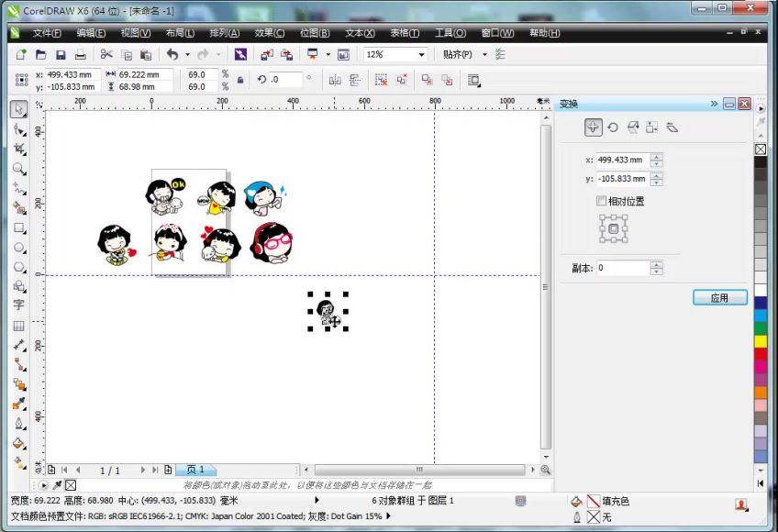Select the Polygon tool
778x532 pixels.
pyautogui.click(x=19, y=268)
